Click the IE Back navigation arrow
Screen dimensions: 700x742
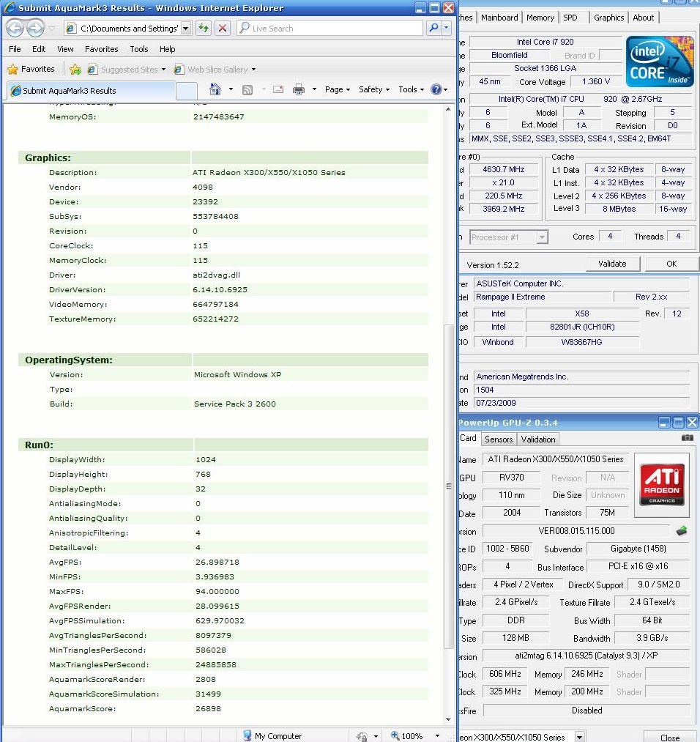click(x=15, y=29)
